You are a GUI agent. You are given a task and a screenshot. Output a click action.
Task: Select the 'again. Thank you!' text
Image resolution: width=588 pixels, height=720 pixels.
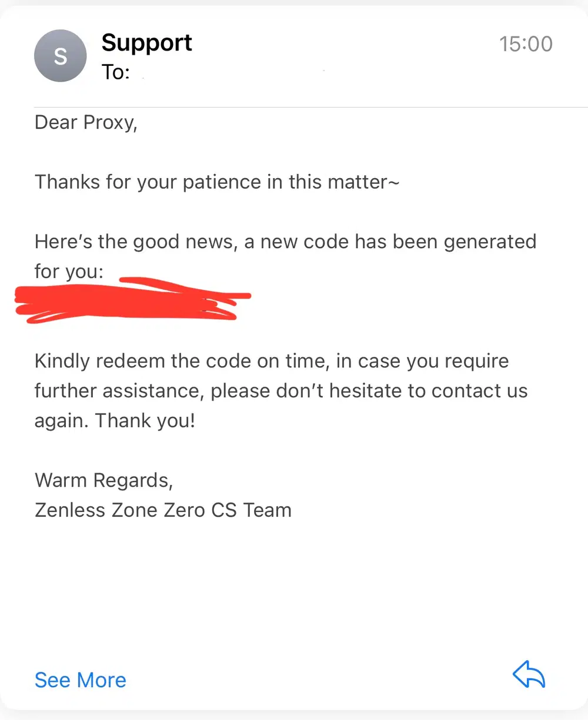pos(115,420)
